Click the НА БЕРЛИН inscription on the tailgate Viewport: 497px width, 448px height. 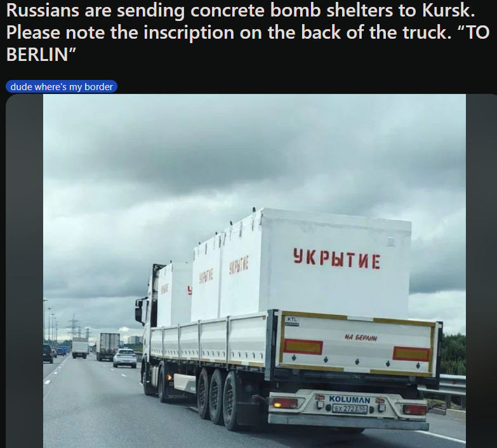(361, 338)
